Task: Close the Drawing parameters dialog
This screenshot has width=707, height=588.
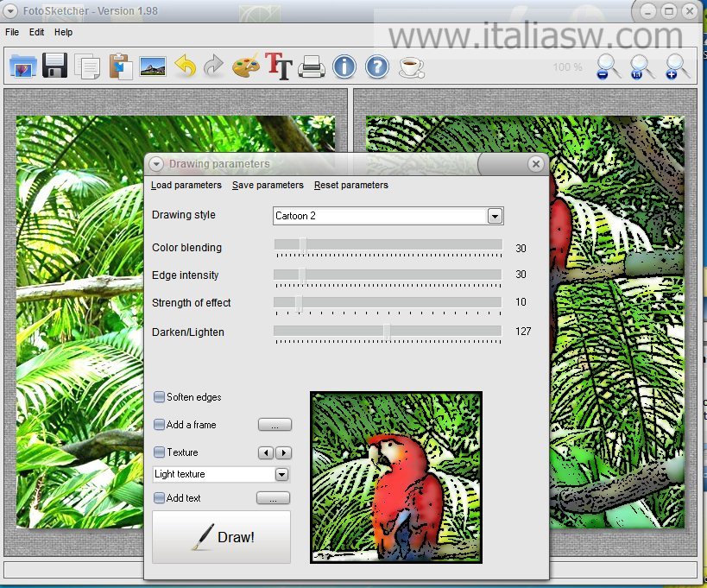Action: (536, 164)
